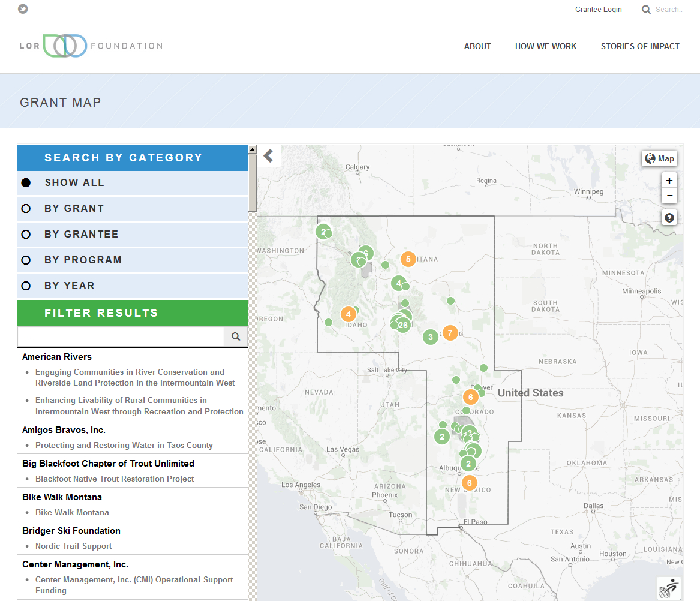
Task: Collapse sidebar with left chevron arrow
Action: click(268, 156)
